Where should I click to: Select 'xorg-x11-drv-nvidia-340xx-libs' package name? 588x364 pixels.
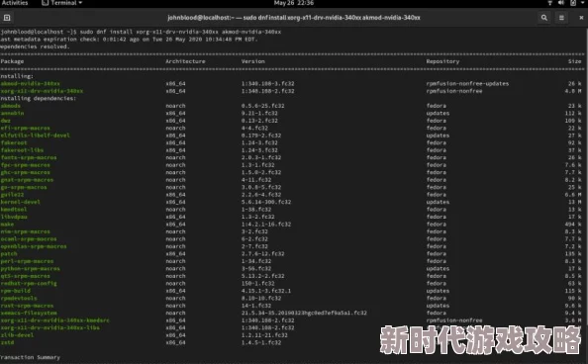tap(49, 327)
